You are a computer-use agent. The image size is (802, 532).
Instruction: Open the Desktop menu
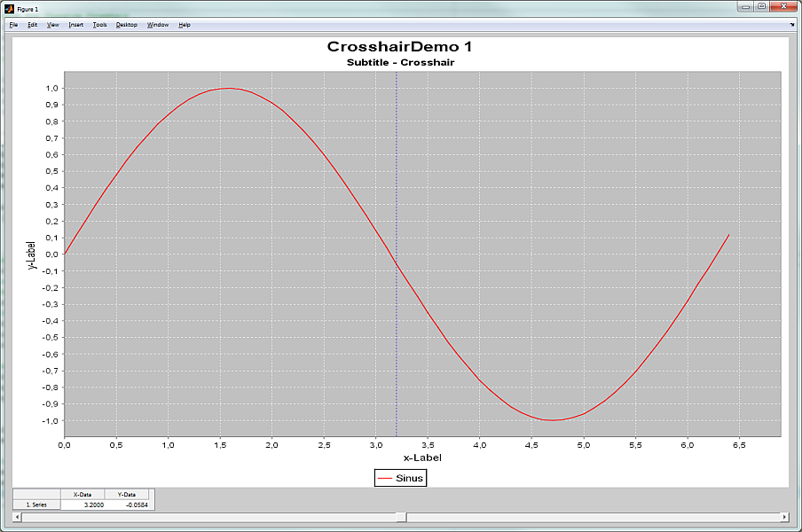pyautogui.click(x=126, y=25)
